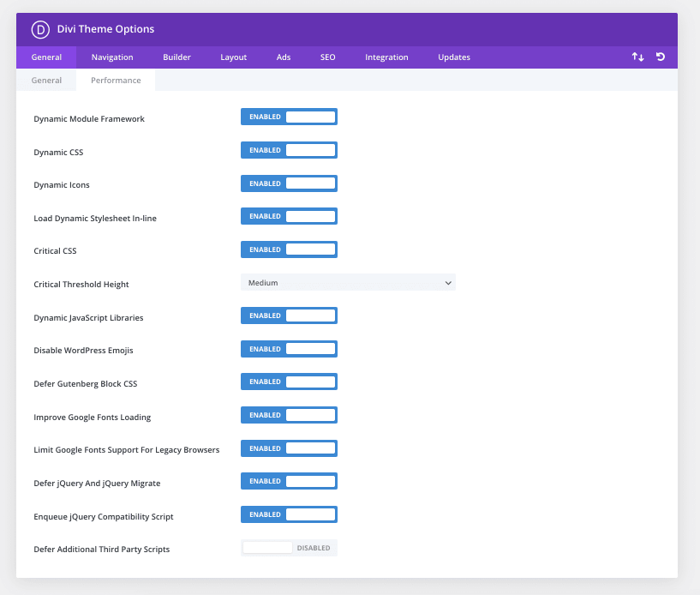The height and width of the screenshot is (595, 700).
Task: Toggle Limit Google Fonts Support For Legacy Browsers
Action: pyautogui.click(x=289, y=449)
